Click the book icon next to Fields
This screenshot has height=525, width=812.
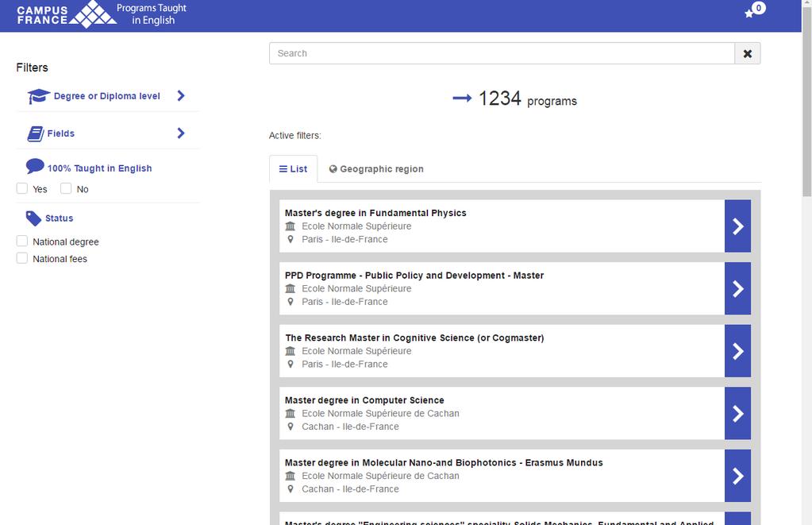point(35,133)
